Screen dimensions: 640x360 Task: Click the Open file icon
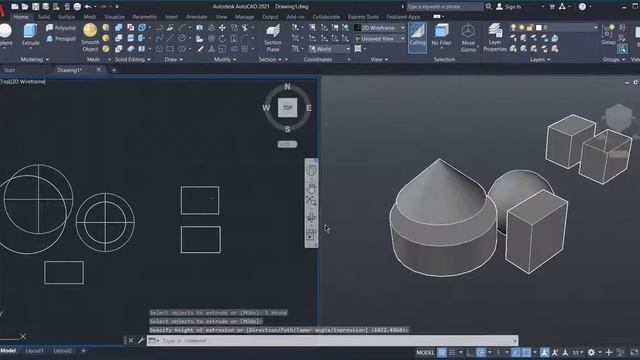click(x=25, y=7)
